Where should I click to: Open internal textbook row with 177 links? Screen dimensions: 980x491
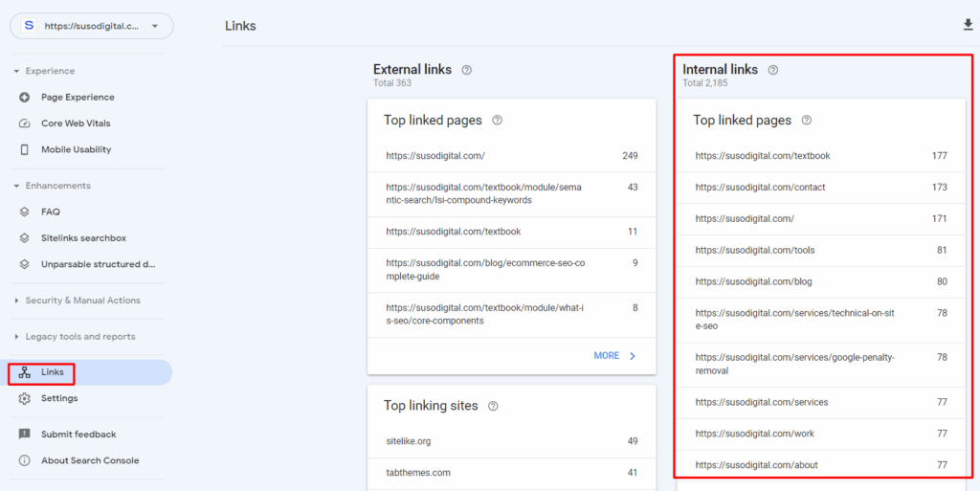[x=821, y=156]
